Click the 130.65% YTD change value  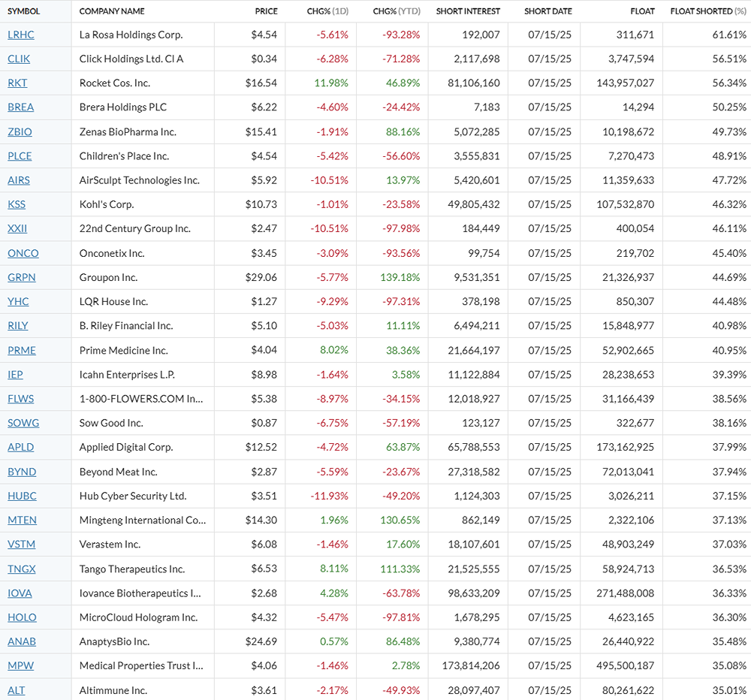point(400,520)
